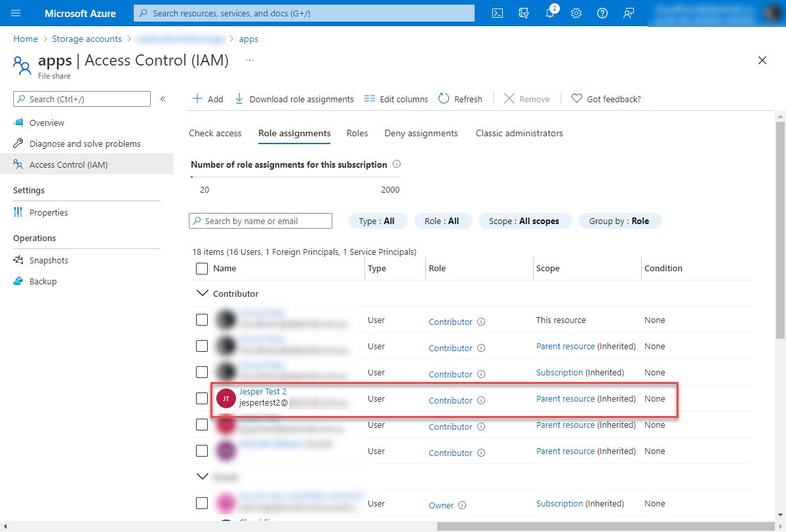Refresh the role assignments list
The image size is (786, 532).
[x=460, y=99]
